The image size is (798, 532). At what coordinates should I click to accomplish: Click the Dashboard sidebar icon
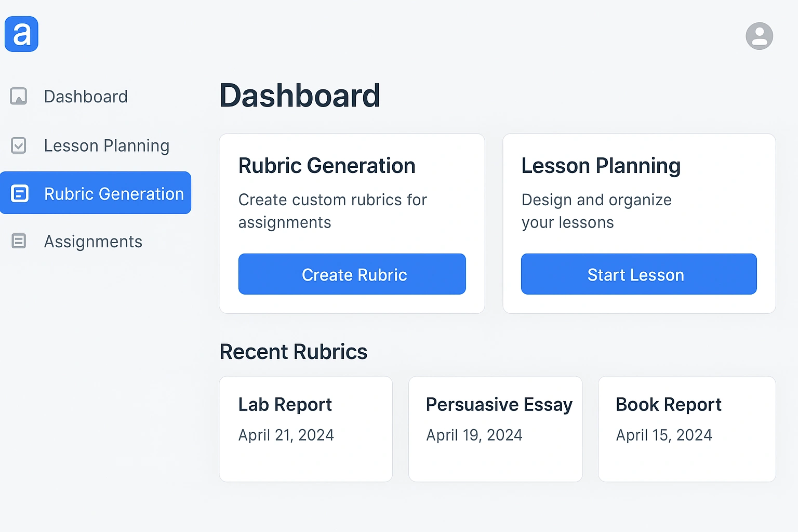pos(19,96)
